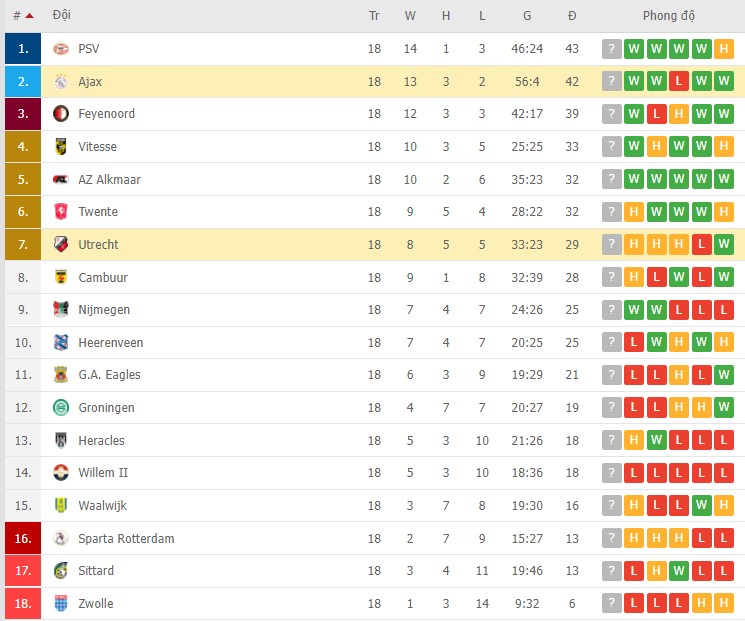
Task: Click the Feyenoord team logo
Action: point(61,114)
